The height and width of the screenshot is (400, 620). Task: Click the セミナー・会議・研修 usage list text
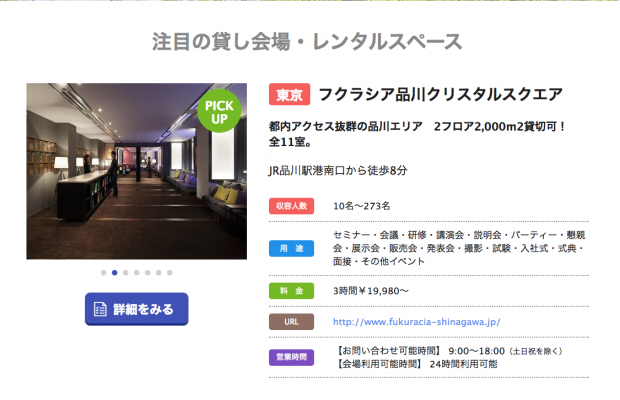pyautogui.click(x=459, y=248)
